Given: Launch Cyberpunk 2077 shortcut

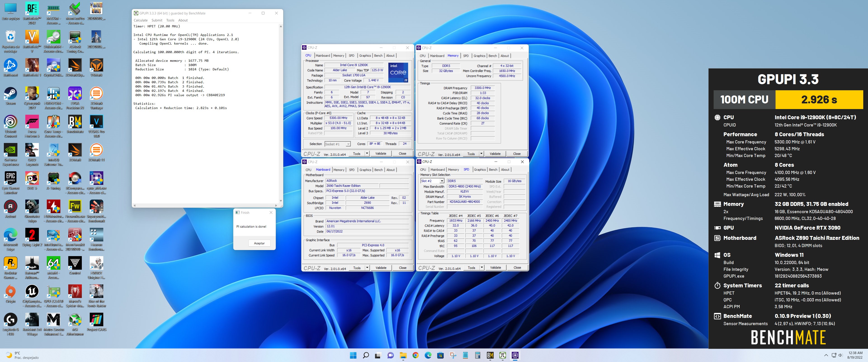Looking at the screenshot, I should [x=32, y=98].
